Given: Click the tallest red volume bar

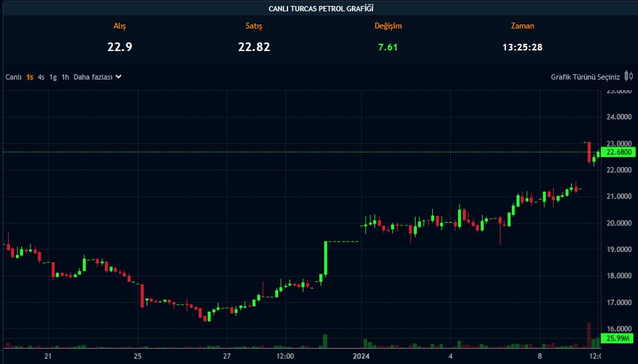Looking at the screenshot, I should pyautogui.click(x=589, y=334).
